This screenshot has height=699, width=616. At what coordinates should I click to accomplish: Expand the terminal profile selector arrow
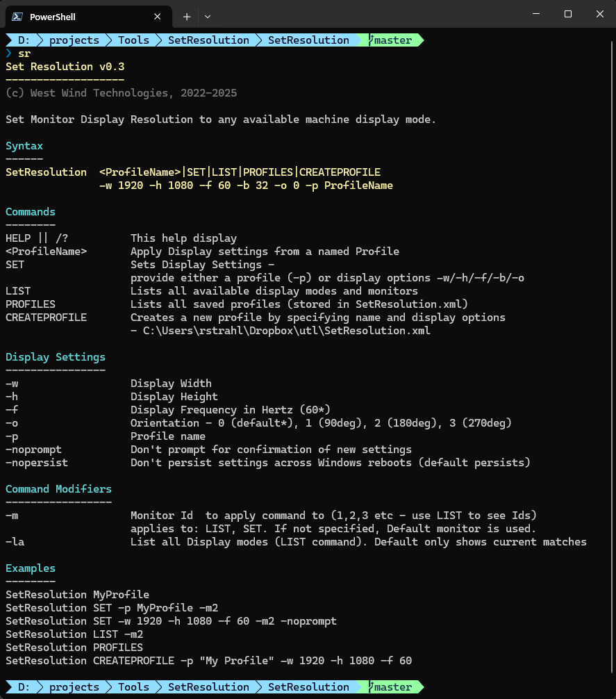tap(207, 16)
